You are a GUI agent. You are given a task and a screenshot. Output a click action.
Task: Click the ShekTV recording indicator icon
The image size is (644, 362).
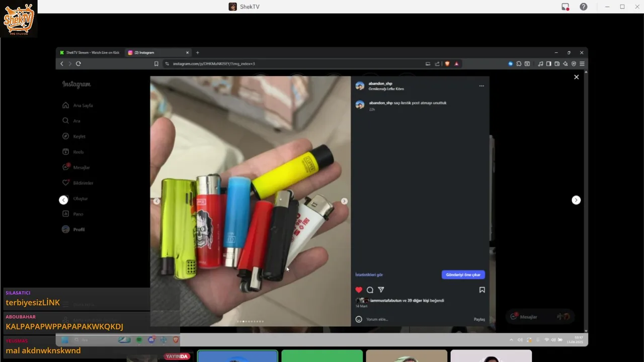566,7
